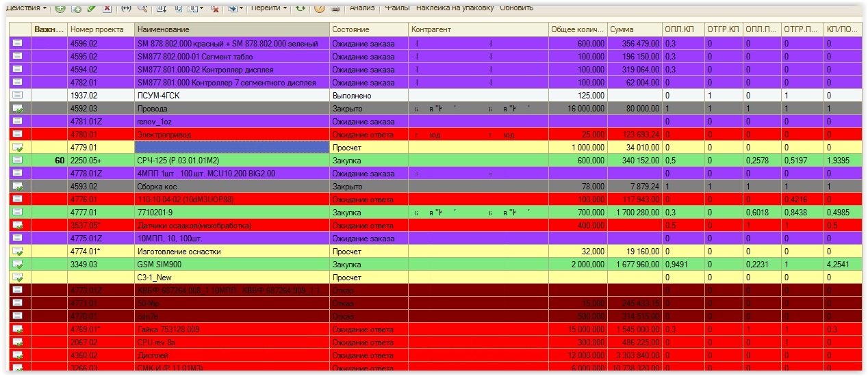Image resolution: width=868 pixels, height=376 pixels.
Task: Select the highlighted blue Наименование cell of 4779.01
Action: 231,147
